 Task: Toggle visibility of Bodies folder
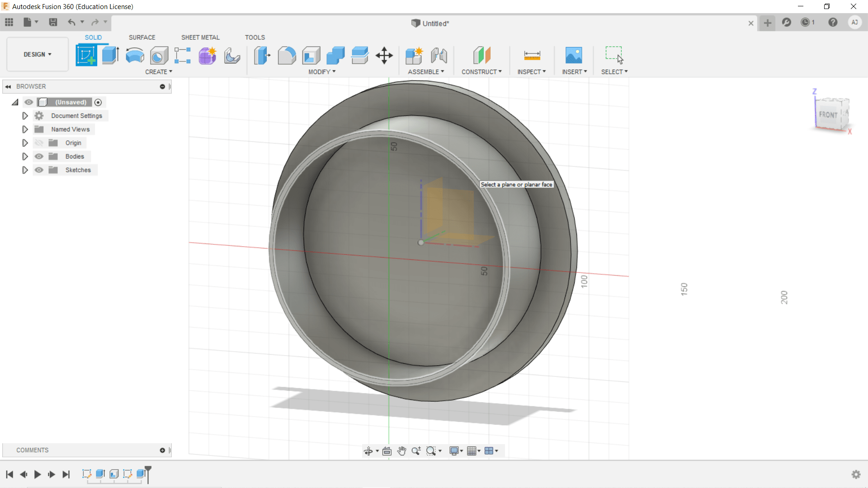coord(39,156)
